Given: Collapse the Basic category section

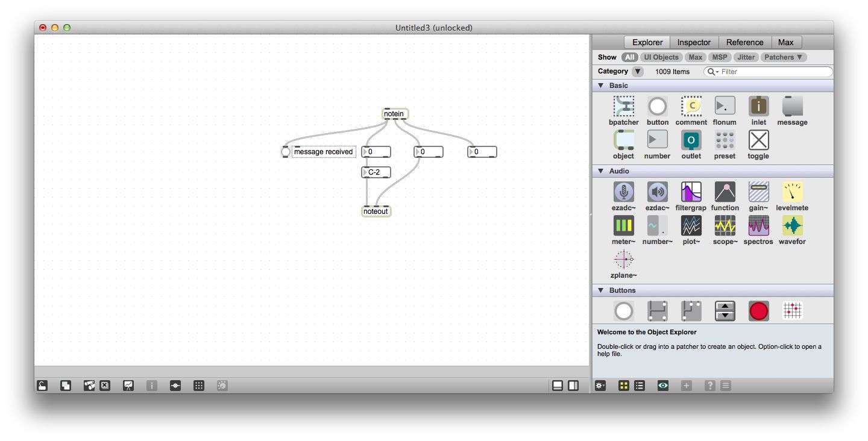Looking at the screenshot, I should pos(600,86).
